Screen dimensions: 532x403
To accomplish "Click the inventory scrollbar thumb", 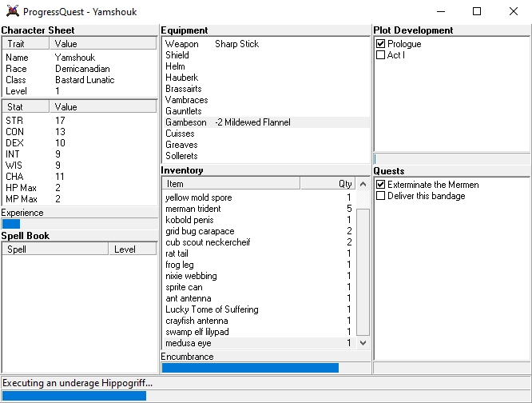I will click(363, 272).
